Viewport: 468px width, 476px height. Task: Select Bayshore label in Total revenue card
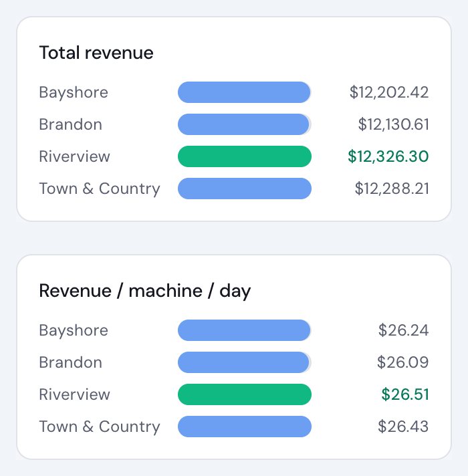(74, 92)
